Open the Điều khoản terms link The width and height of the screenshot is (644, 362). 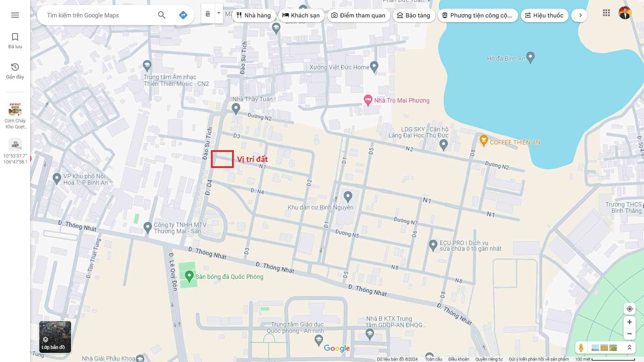coord(459,359)
